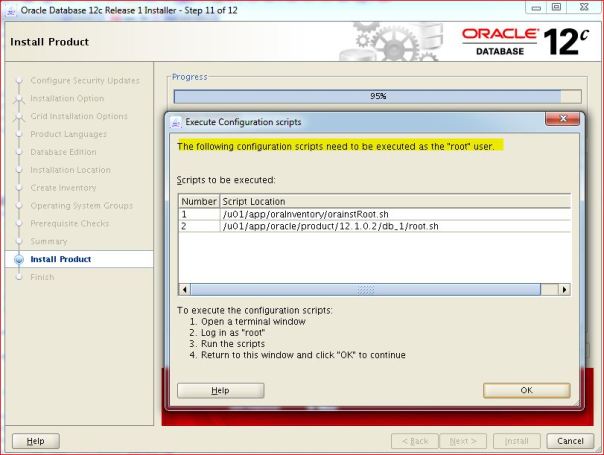Image resolution: width=604 pixels, height=455 pixels.
Task: Click Help button inside the scripts dialog
Action: click(x=220, y=390)
